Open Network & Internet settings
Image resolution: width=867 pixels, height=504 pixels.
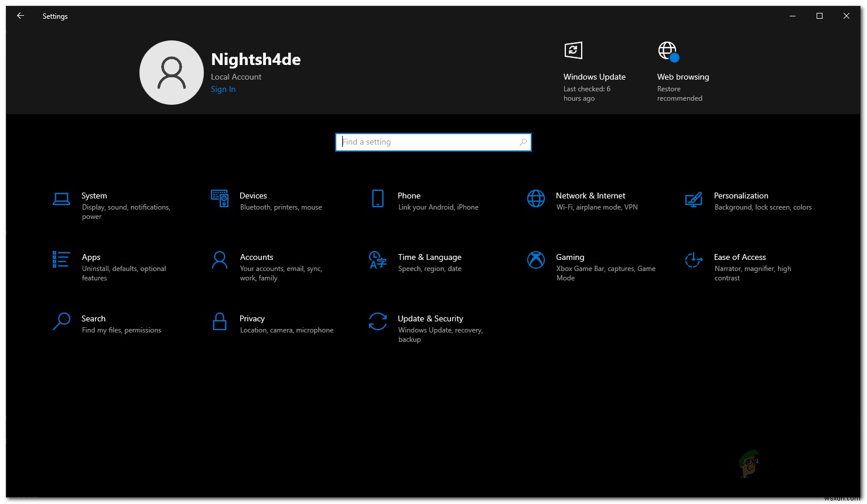590,201
